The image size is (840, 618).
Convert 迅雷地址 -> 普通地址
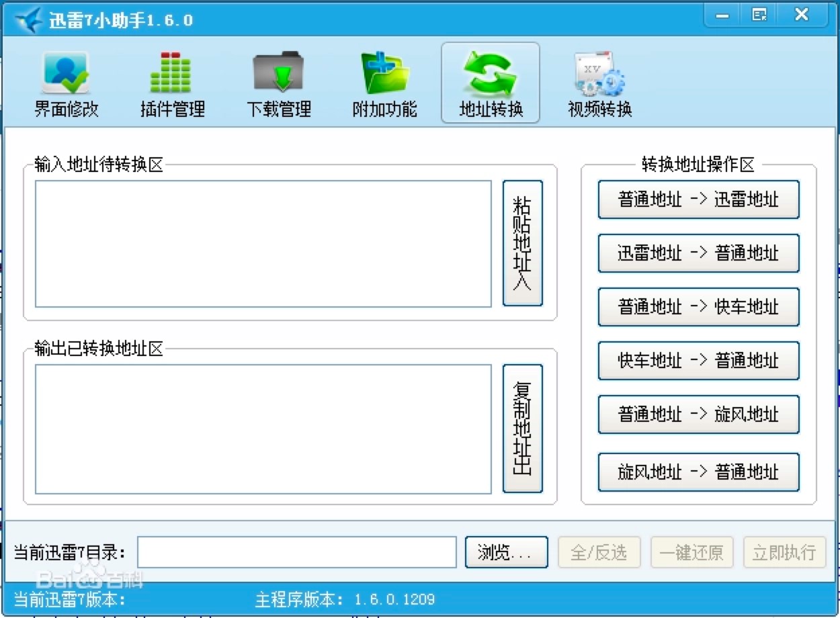(698, 253)
